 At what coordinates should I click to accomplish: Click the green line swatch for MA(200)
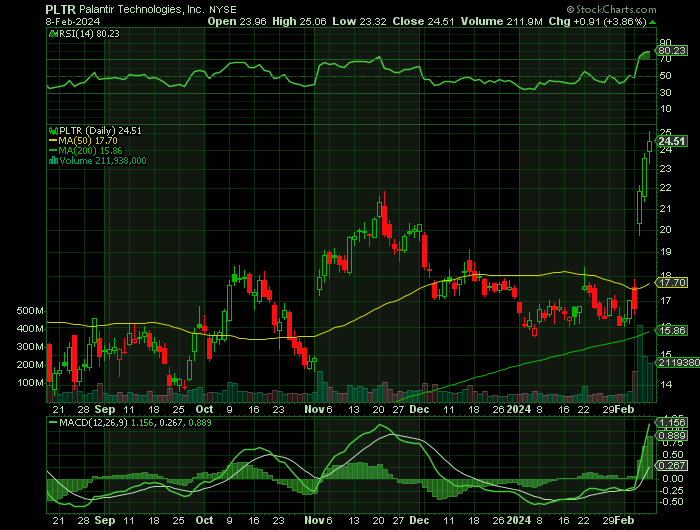[x=53, y=151]
